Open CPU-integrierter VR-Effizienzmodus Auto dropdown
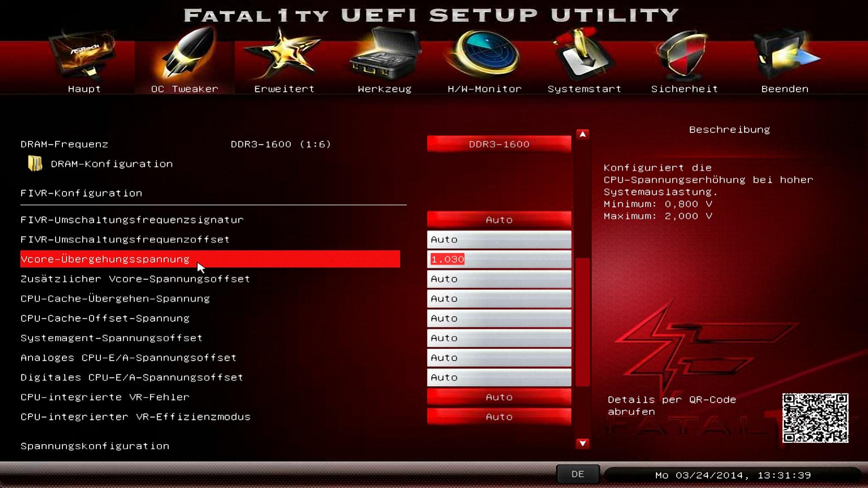Screen dimensions: 868x488 coord(499,417)
